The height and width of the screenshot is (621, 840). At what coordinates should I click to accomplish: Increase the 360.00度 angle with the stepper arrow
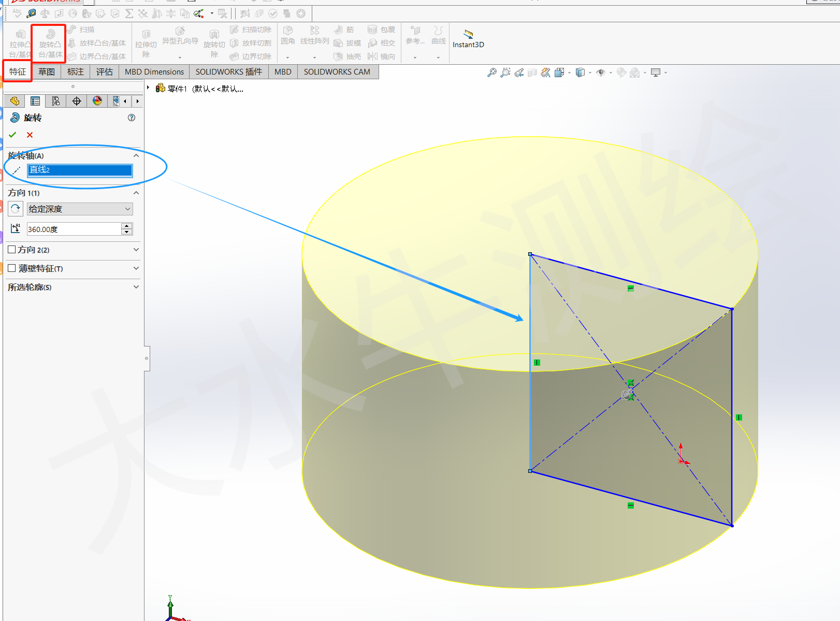[x=127, y=225]
